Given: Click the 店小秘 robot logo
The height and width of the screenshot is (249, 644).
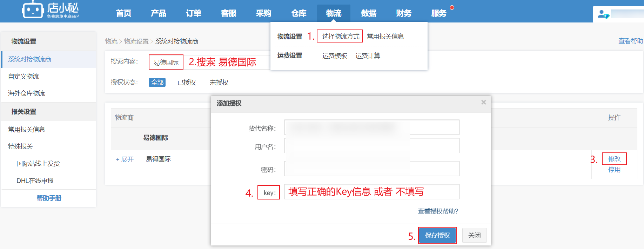Looking at the screenshot, I should click(x=50, y=10).
